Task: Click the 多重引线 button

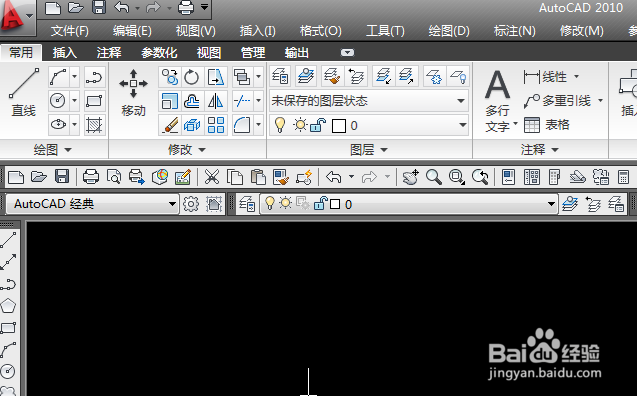Action: pos(557,100)
